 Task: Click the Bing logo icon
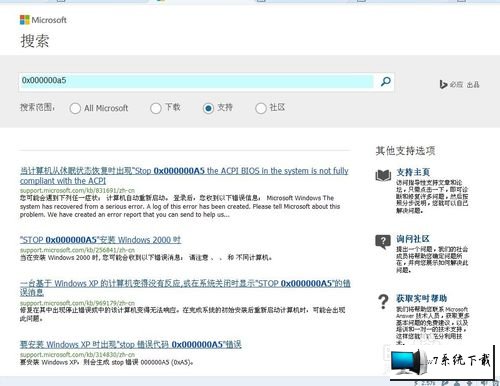(443, 84)
